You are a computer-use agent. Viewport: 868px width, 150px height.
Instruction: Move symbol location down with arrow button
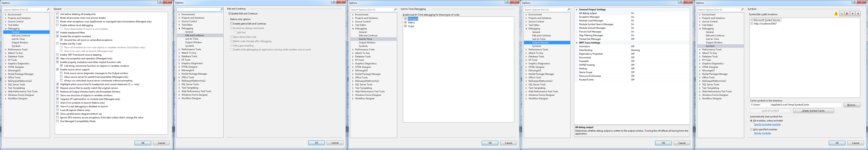pyautogui.click(x=858, y=14)
